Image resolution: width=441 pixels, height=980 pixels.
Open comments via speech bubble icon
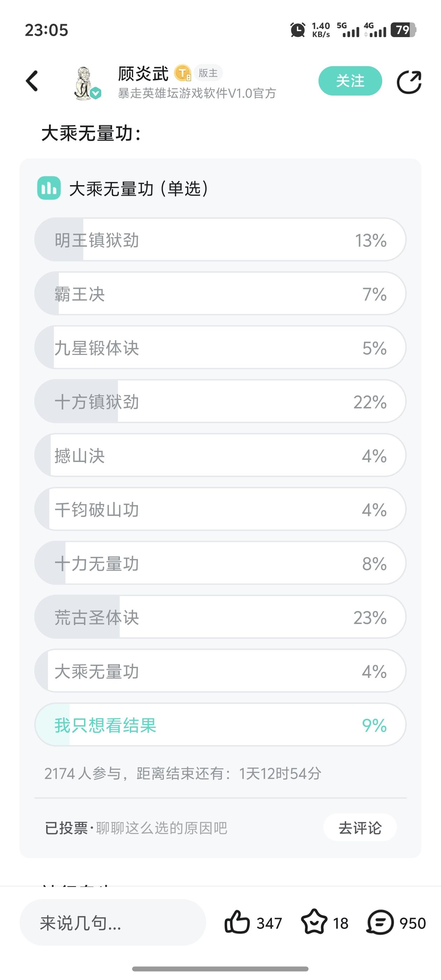click(380, 922)
